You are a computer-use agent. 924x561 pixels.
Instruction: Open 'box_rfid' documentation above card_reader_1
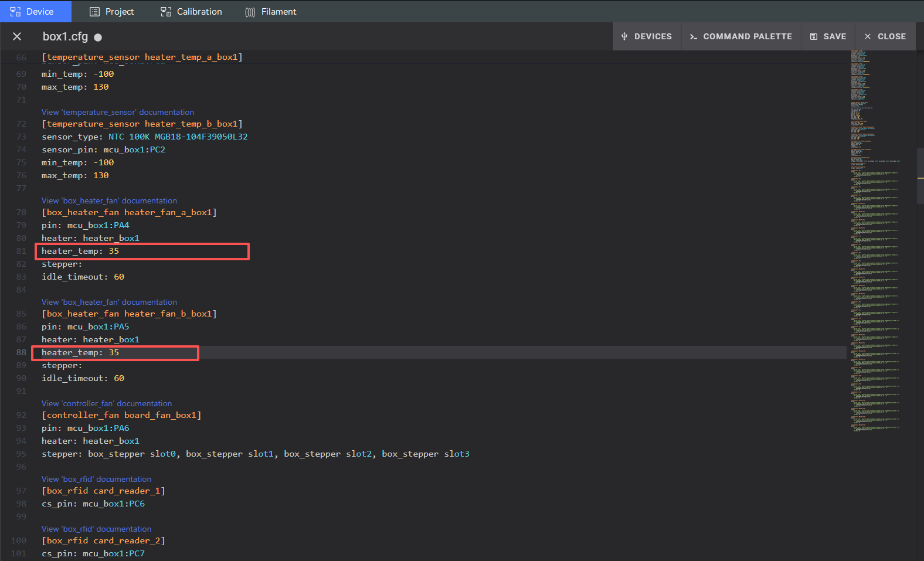(x=96, y=479)
